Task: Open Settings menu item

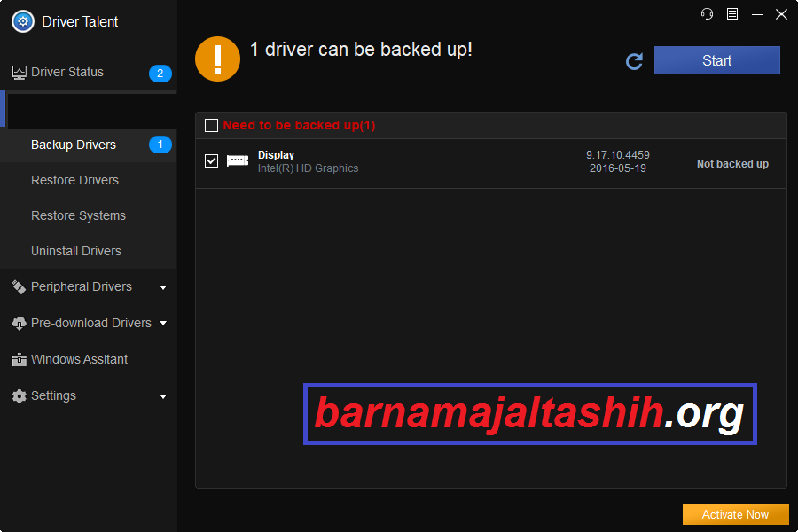Action: coord(53,396)
